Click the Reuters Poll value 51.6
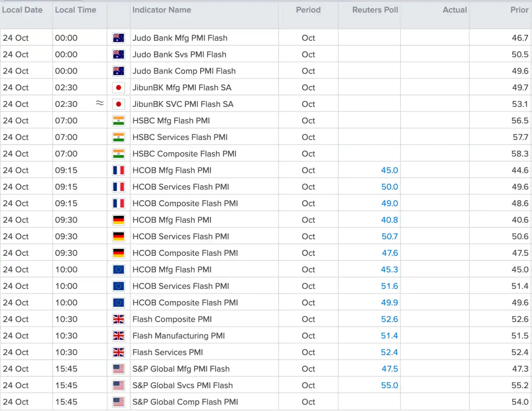 (389, 286)
